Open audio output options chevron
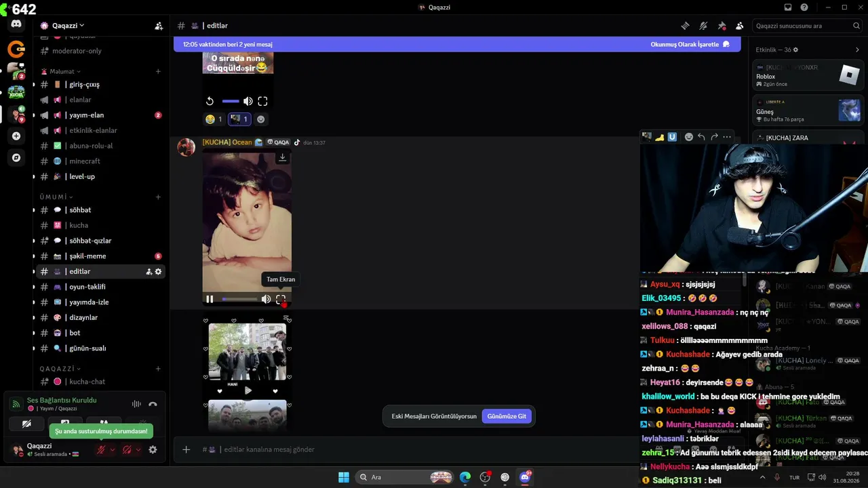The width and height of the screenshot is (868, 488). click(138, 449)
